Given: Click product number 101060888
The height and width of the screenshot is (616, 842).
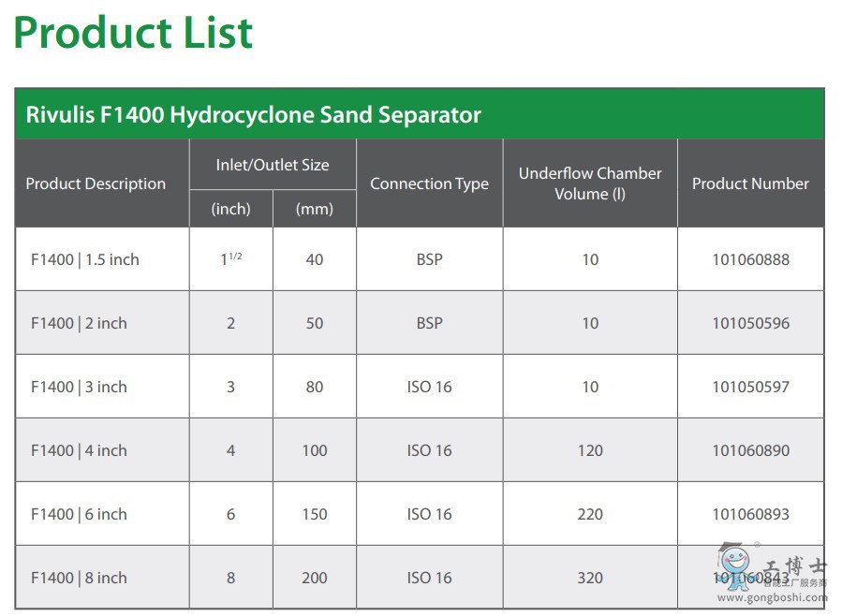Looking at the screenshot, I should pyautogui.click(x=750, y=259).
